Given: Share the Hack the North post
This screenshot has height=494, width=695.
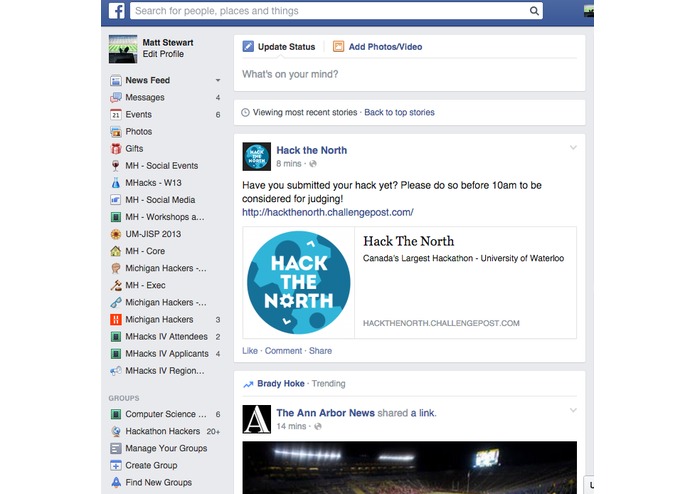Looking at the screenshot, I should tap(320, 351).
